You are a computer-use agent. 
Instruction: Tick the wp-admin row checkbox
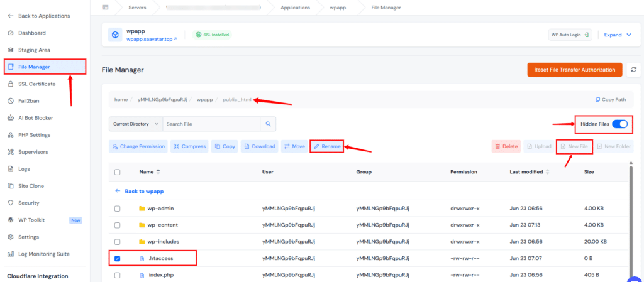click(118, 209)
